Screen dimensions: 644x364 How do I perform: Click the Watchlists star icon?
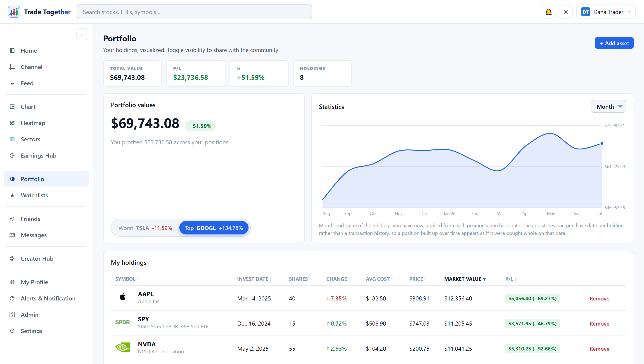pyautogui.click(x=12, y=195)
